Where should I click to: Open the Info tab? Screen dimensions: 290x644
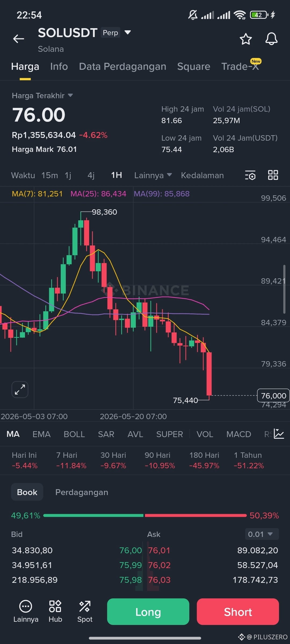(59, 67)
